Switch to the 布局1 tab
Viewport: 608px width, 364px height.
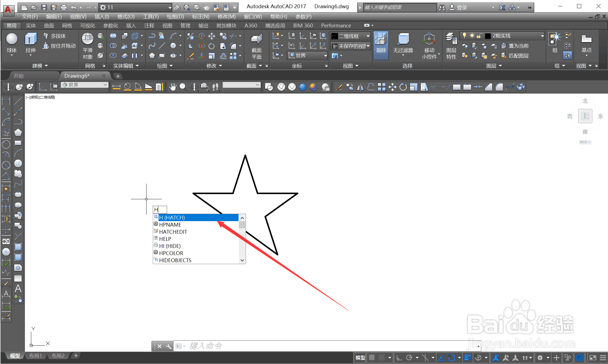[x=35, y=355]
